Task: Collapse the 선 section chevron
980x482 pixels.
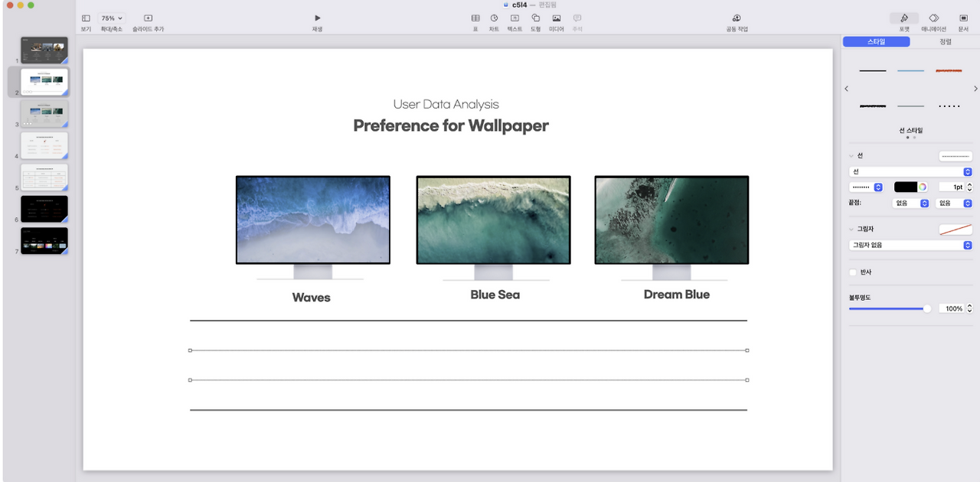Action: tap(851, 156)
